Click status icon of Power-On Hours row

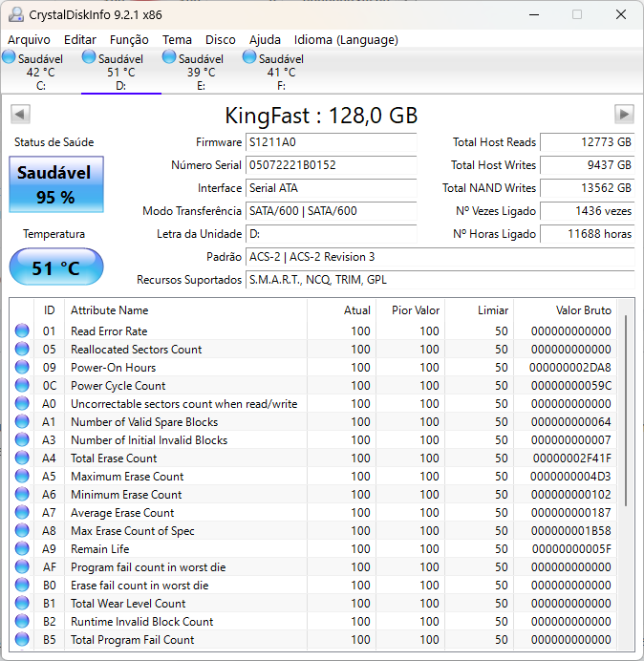point(22,367)
